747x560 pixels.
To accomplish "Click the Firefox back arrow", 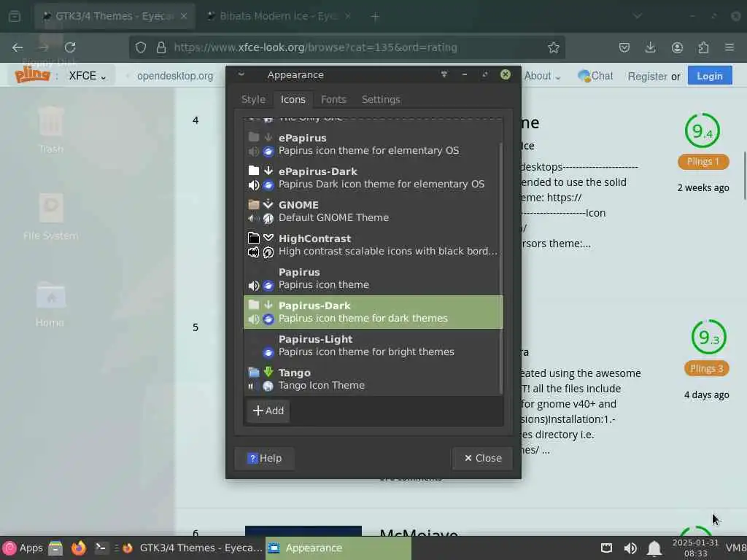I will [x=18, y=47].
